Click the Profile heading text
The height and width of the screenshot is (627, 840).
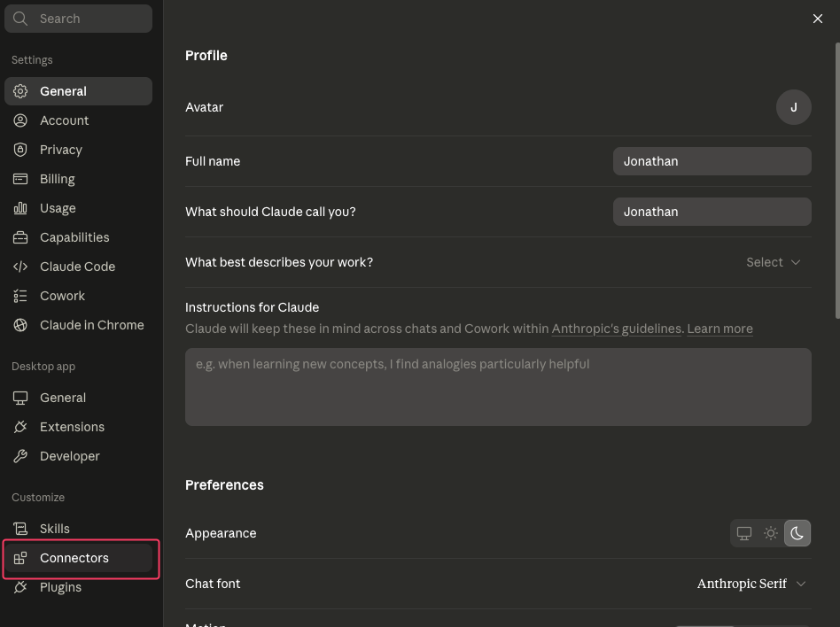point(206,56)
